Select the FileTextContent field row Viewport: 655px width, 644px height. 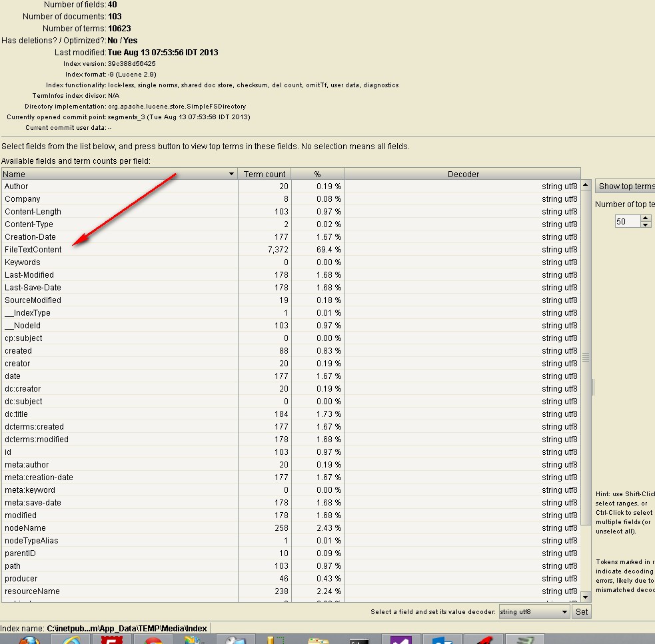click(x=291, y=249)
